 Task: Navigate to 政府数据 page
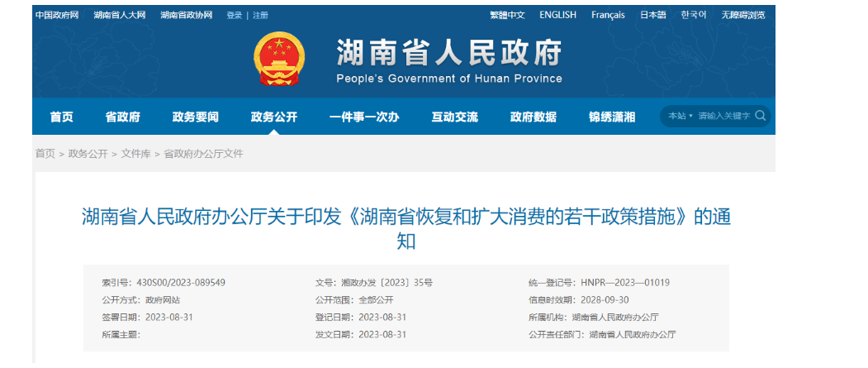tap(533, 117)
